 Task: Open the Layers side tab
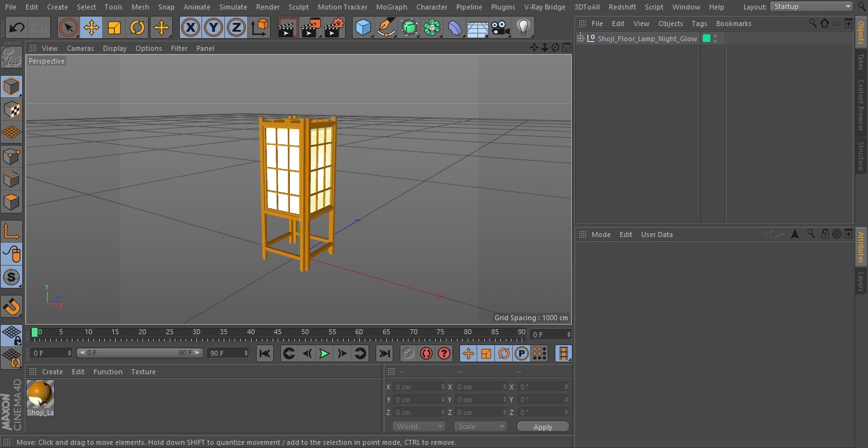[x=861, y=281]
